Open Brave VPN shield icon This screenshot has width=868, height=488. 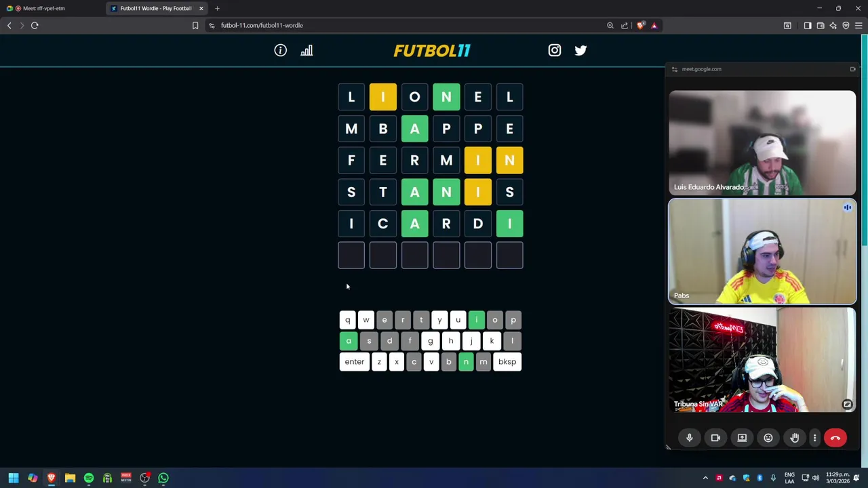tap(846, 25)
